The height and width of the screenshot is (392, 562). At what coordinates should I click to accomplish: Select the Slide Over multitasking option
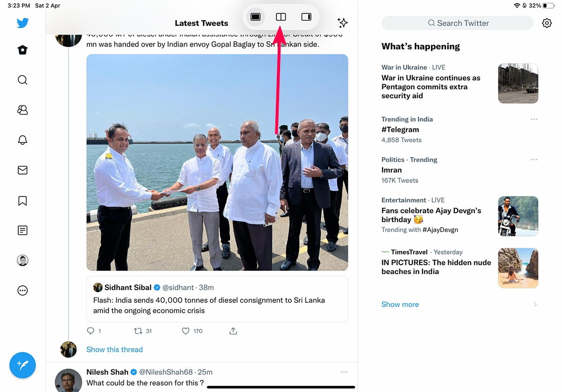pos(306,17)
